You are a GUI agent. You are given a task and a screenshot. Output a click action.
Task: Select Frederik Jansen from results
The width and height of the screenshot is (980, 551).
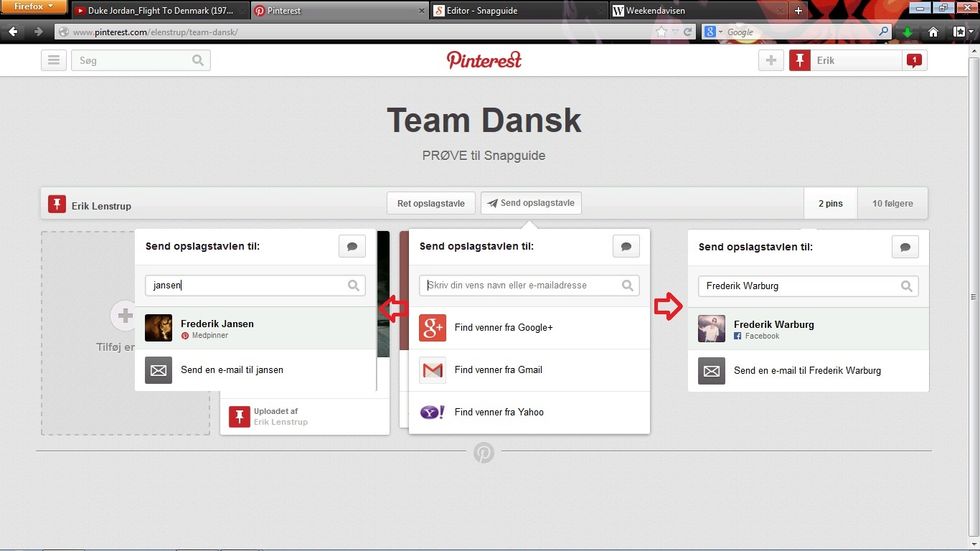pos(256,328)
